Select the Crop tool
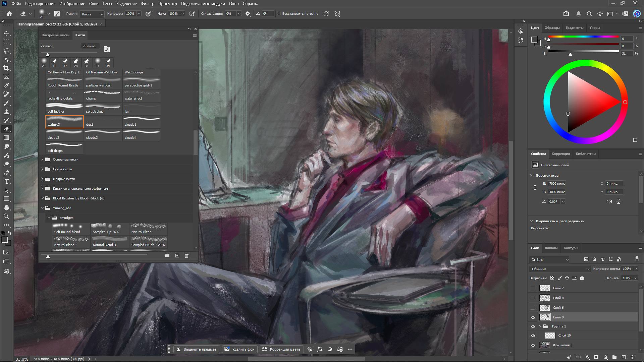644x362 pixels. (6, 68)
